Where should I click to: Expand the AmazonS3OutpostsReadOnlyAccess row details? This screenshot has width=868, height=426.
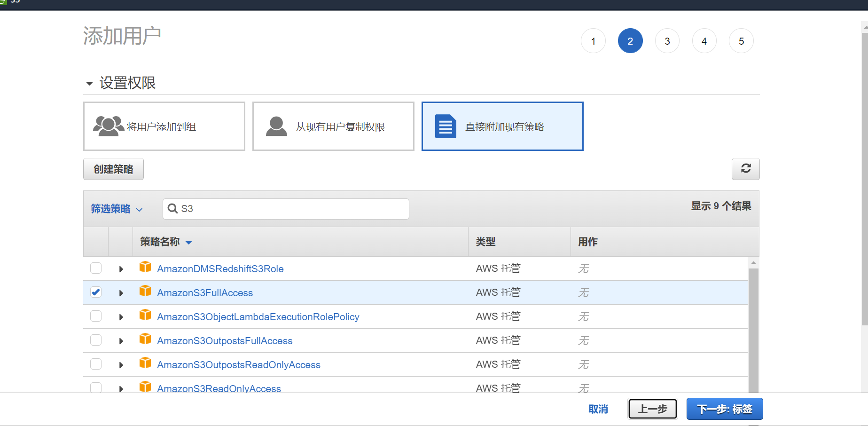(121, 365)
